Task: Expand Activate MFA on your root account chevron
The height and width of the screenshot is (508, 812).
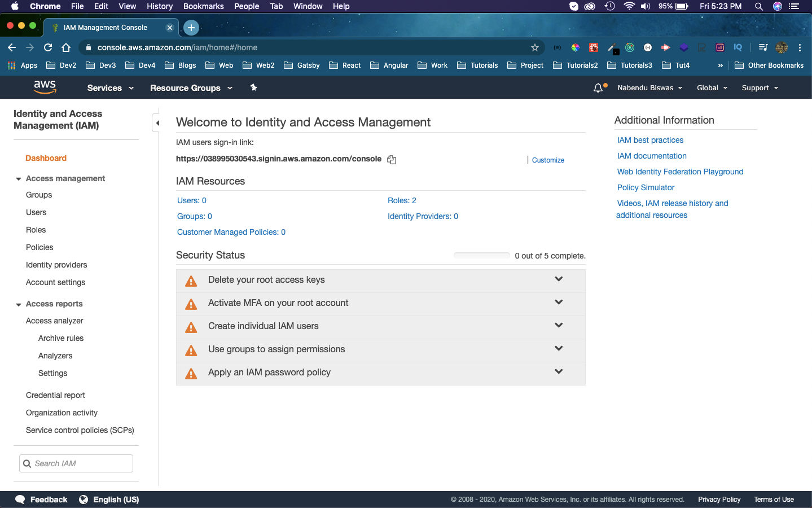Action: [559, 302]
